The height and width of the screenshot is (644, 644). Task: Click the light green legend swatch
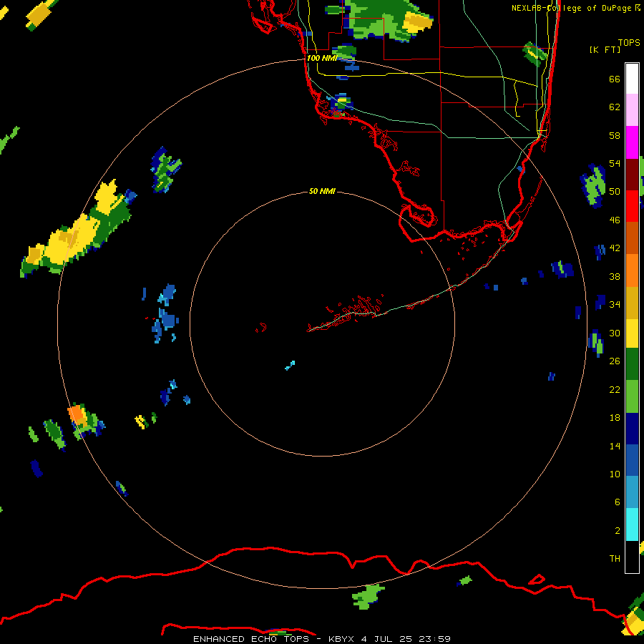tap(632, 396)
